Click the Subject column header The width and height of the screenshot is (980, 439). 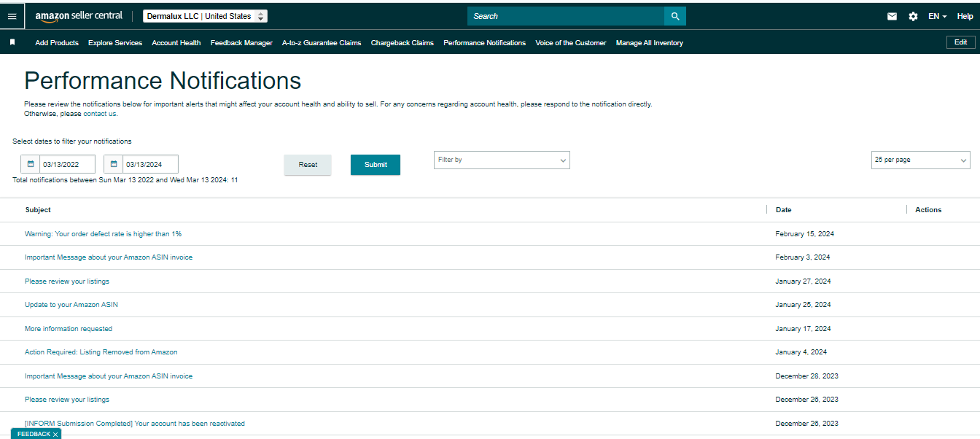[x=38, y=210]
